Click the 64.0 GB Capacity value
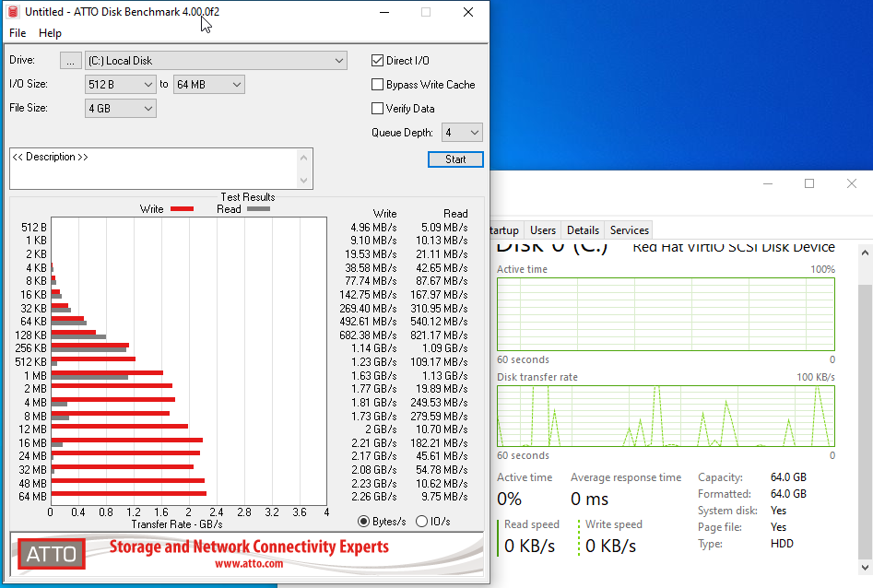873x588 pixels. 788,477
